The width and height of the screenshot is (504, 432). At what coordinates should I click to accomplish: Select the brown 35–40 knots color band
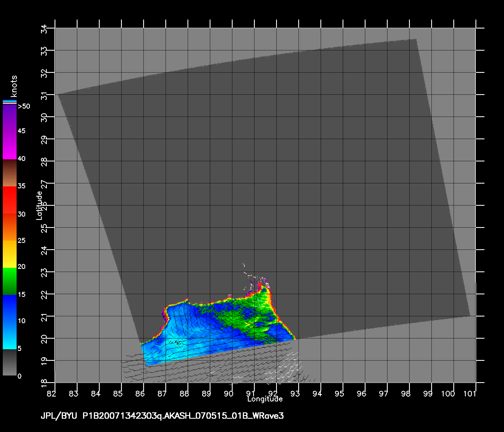point(10,173)
